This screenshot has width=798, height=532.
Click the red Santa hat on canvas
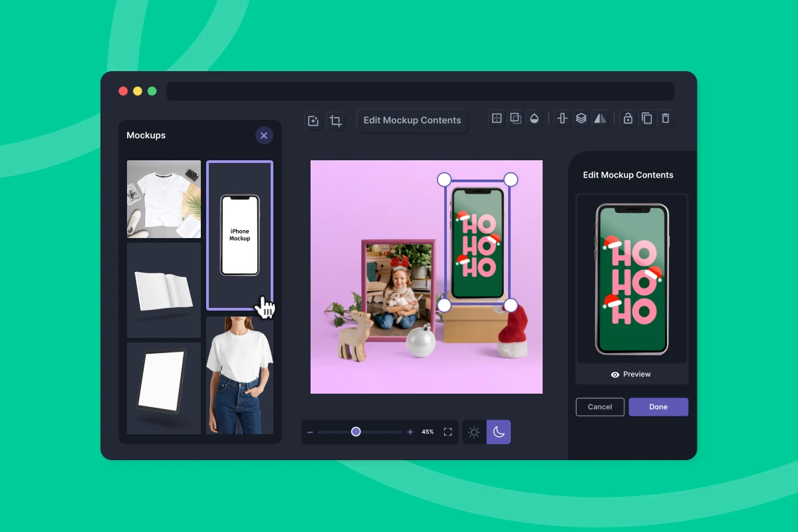[513, 332]
